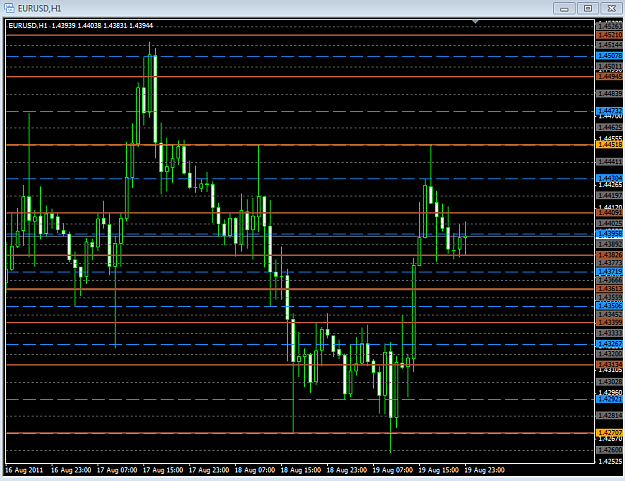Click the EURUSD,H1 window title text

[39, 8]
